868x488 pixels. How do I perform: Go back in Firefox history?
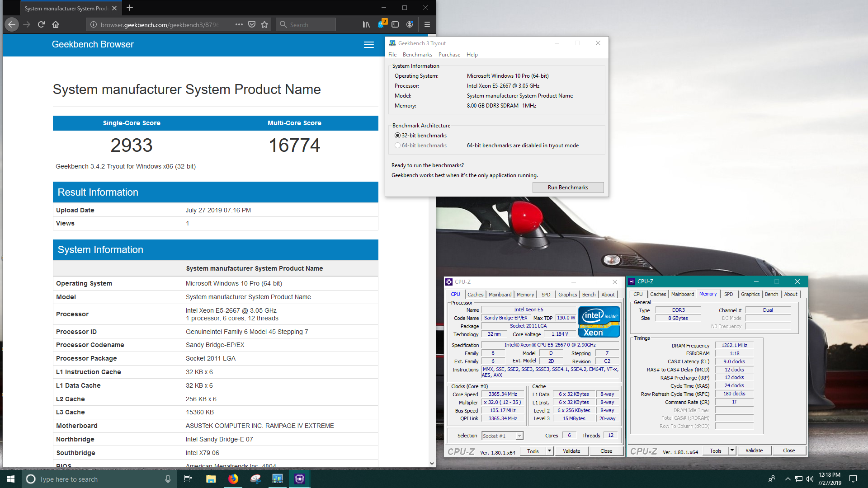pyautogui.click(x=12, y=24)
